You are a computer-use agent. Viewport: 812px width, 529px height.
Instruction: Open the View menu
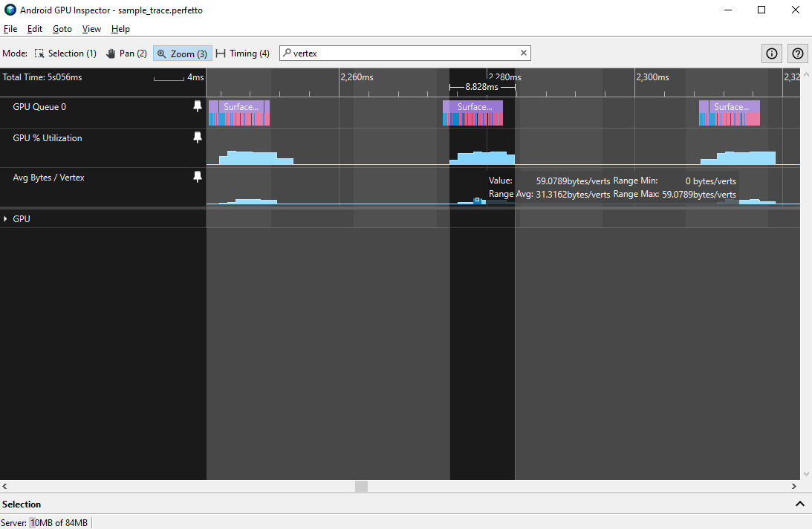[91, 29]
